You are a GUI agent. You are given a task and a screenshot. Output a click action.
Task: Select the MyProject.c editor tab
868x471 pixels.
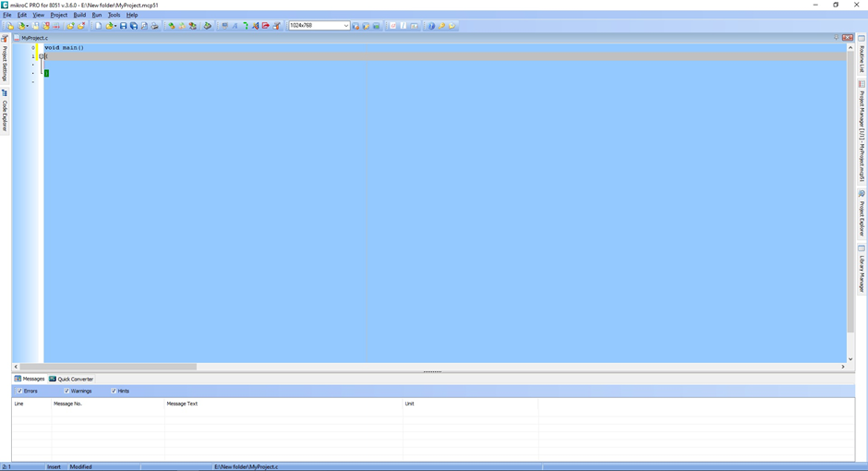(x=31, y=38)
